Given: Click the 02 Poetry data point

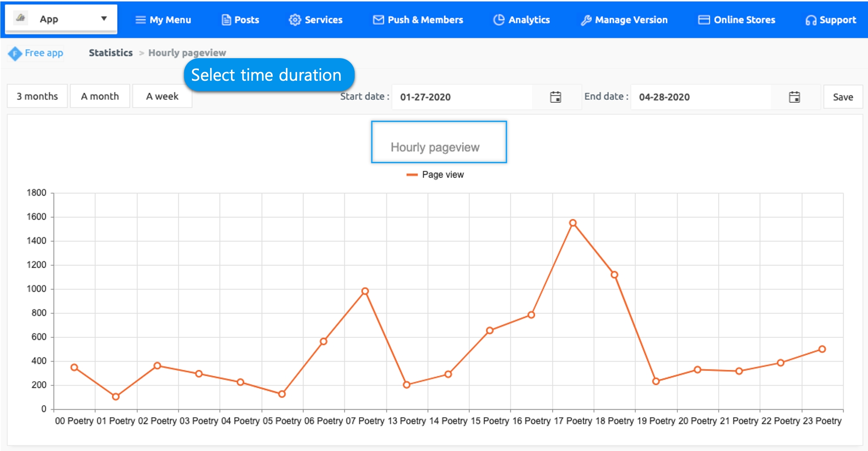Looking at the screenshot, I should pyautogui.click(x=157, y=365).
